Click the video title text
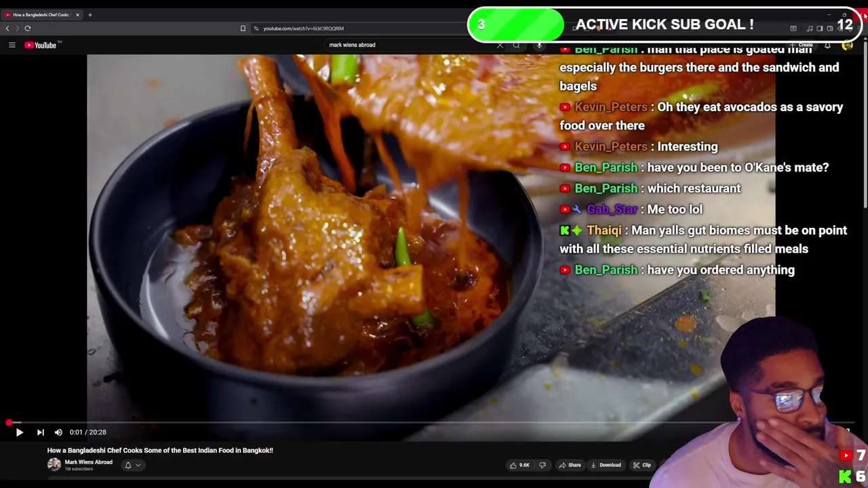 click(160, 450)
